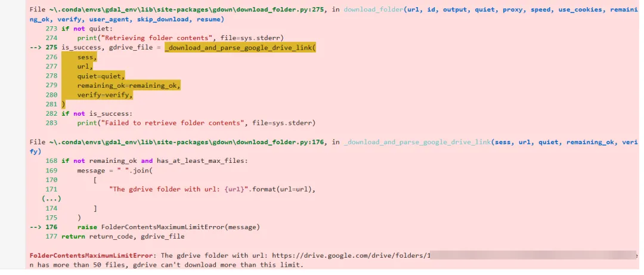Click cyan '_download_and_parse_google_drive_link' in second File line
Viewport: 644px width, 275px height.
[417, 142]
